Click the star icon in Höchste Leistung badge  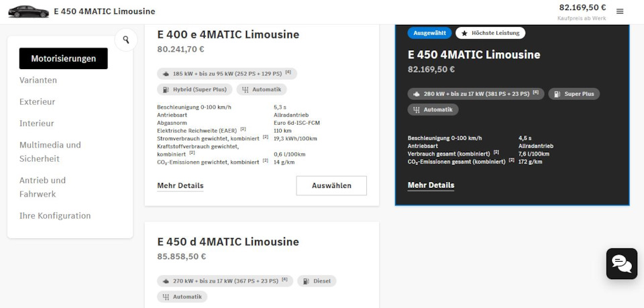click(464, 34)
